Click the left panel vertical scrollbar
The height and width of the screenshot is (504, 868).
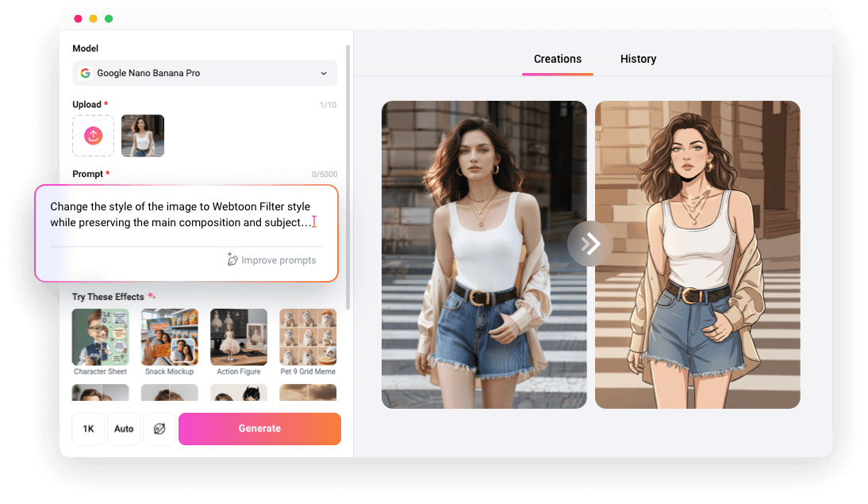[x=348, y=177]
